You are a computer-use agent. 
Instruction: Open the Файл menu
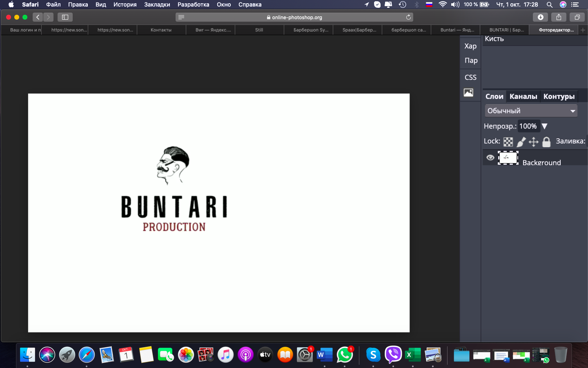(x=53, y=4)
